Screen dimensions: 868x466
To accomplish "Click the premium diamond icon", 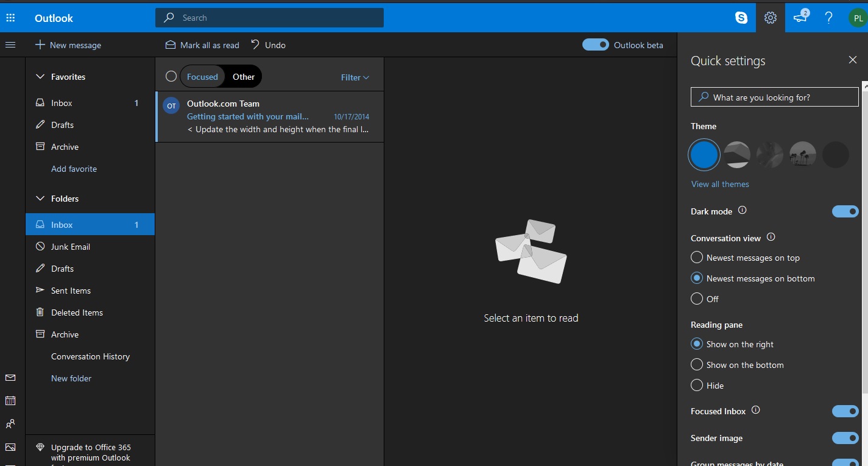I will pos(40,447).
